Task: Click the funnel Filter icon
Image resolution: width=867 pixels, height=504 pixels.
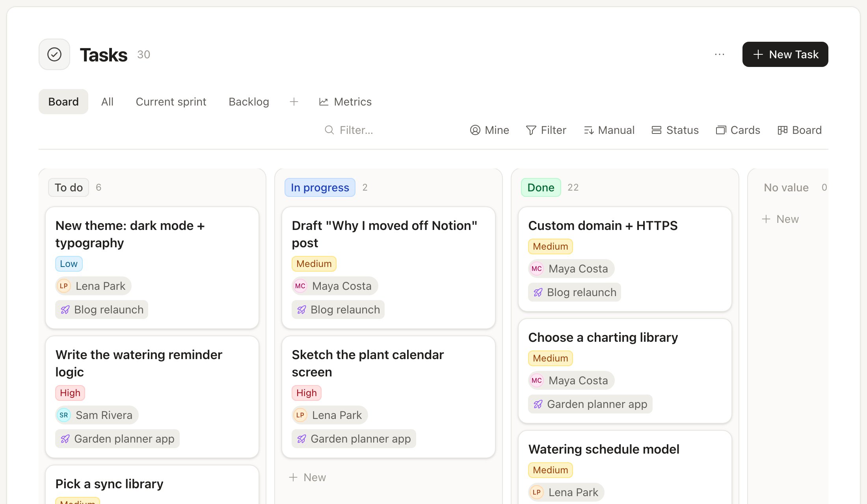Action: coord(531,130)
